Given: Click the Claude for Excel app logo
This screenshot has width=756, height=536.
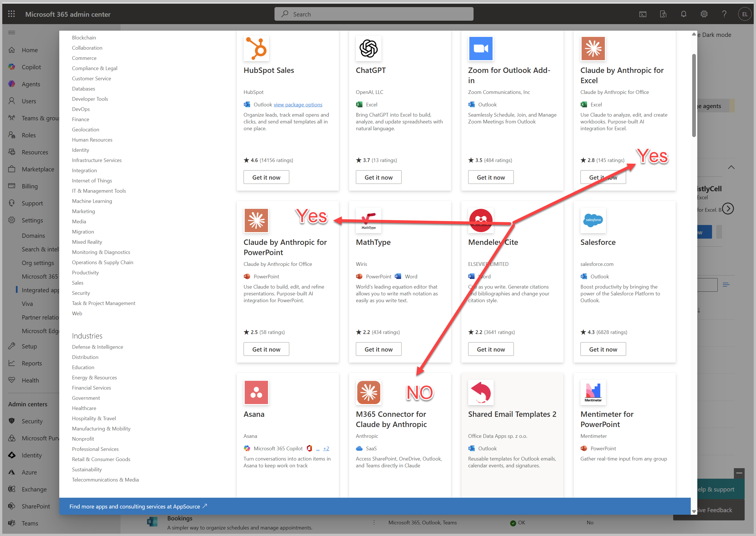Looking at the screenshot, I should click(593, 49).
